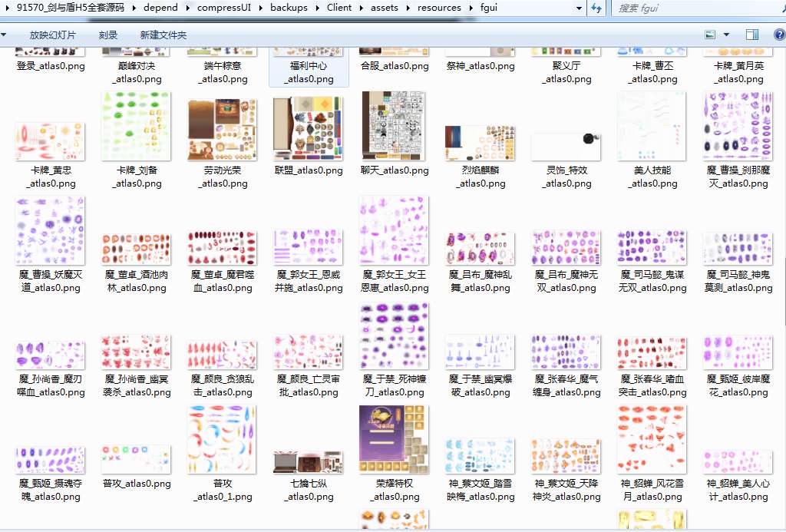Select the '普攻_atlas0_1.png' file icon
The height and width of the screenshot is (532, 786).
[x=223, y=440]
